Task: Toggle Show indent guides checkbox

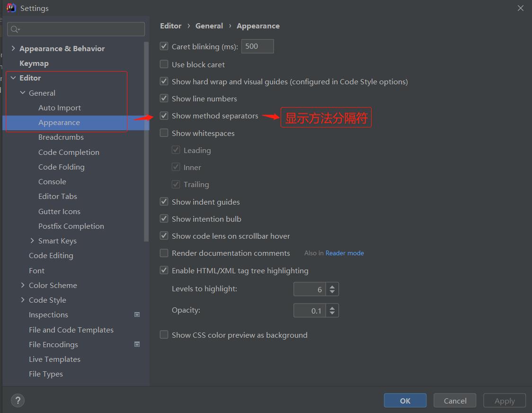Action: tap(164, 201)
